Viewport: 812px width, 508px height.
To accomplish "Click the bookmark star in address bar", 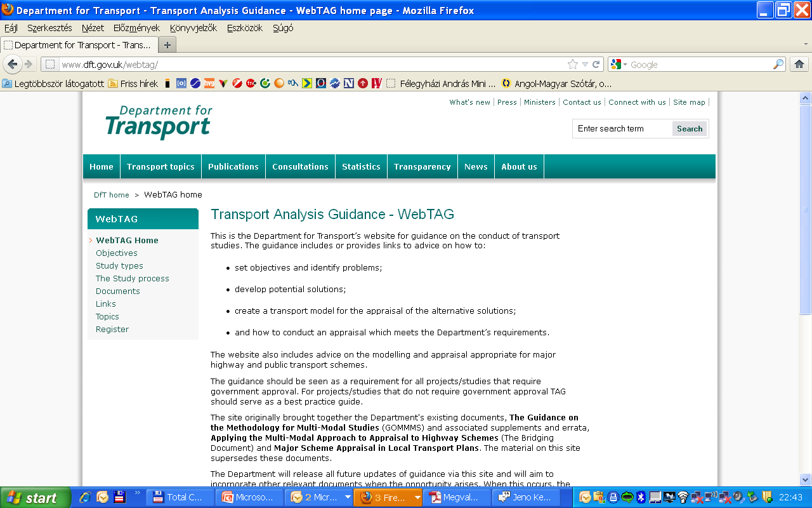I will click(x=573, y=64).
